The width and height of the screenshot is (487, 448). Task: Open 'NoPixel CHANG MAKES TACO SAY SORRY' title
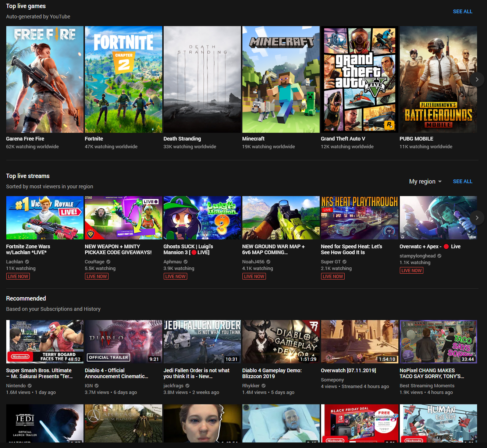(432, 373)
